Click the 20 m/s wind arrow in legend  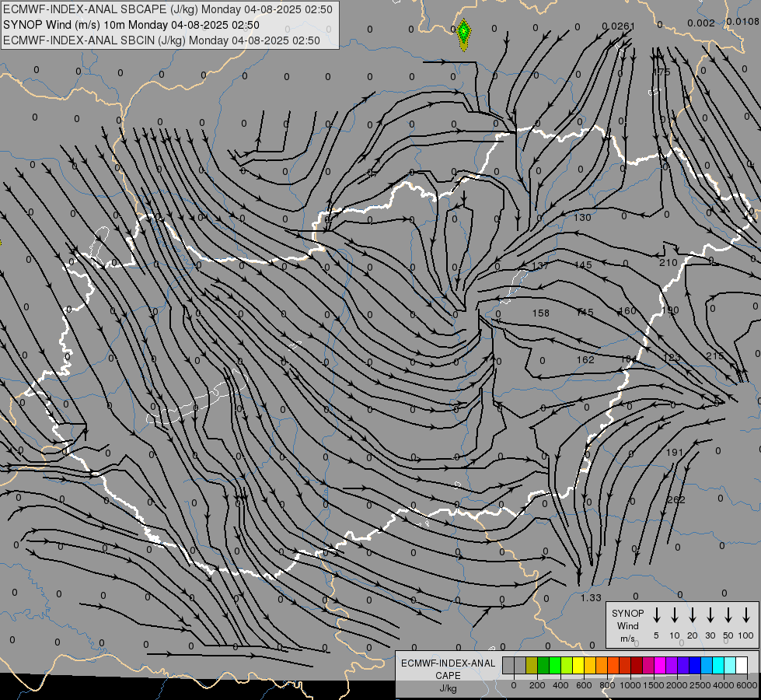click(693, 615)
